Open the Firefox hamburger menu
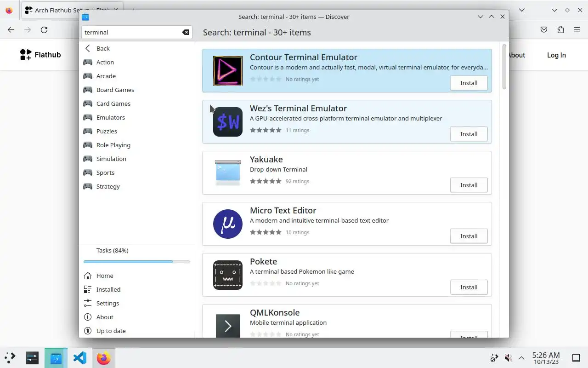The height and width of the screenshot is (368, 588). [x=577, y=29]
